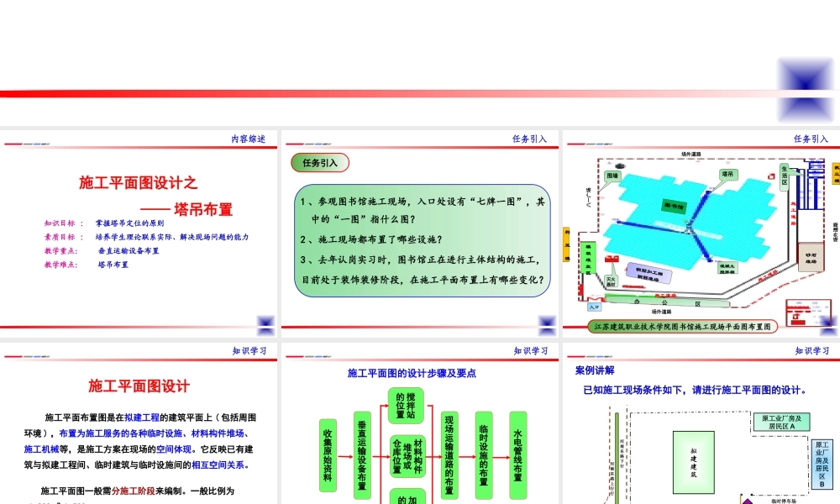Click the 图墙 callout on site plan
This screenshot has height=504, width=840.
612,176
